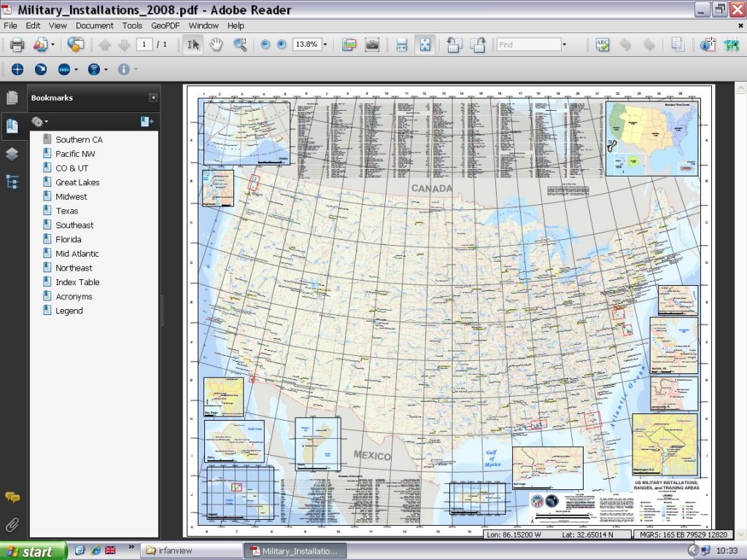Open the Comments panel icon
Image resolution: width=747 pixels, height=560 pixels.
(x=12, y=497)
